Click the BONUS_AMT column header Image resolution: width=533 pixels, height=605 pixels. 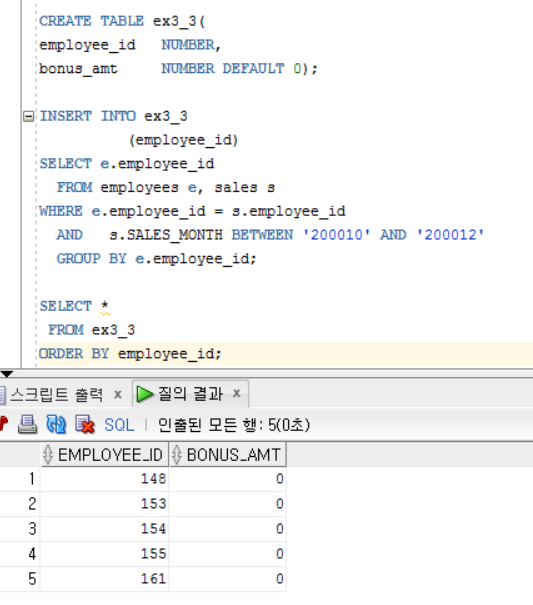point(228,455)
